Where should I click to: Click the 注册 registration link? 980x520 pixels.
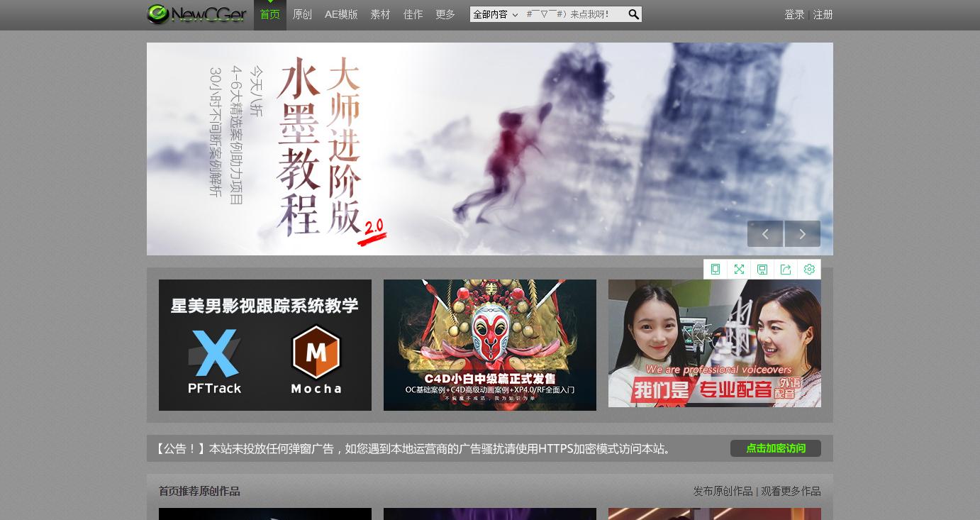pyautogui.click(x=823, y=14)
